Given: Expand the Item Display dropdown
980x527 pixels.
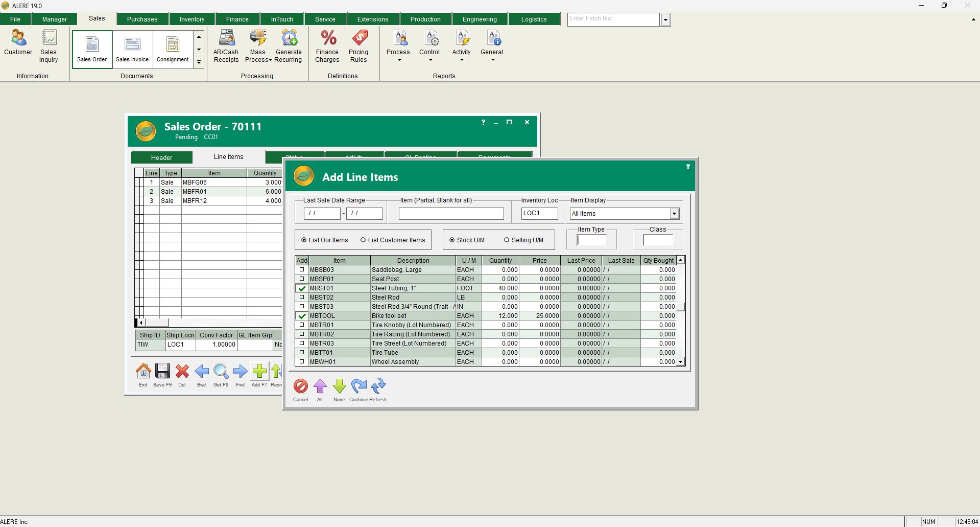Looking at the screenshot, I should tap(674, 214).
